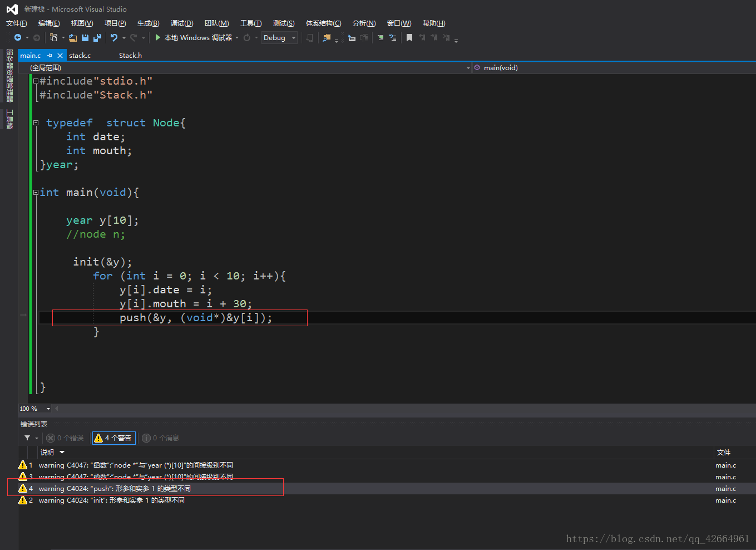Expand the New Project dropdown arrow
This screenshot has height=550, width=756.
[63, 37]
